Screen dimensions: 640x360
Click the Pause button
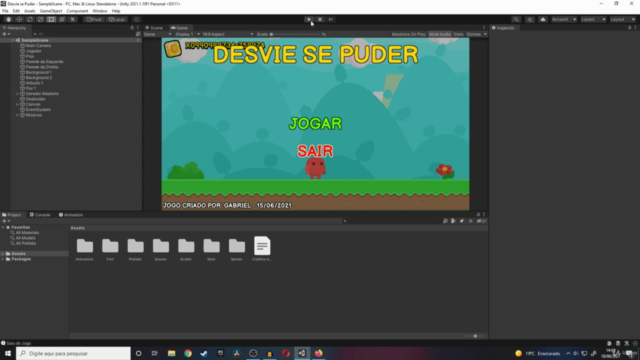tap(320, 20)
